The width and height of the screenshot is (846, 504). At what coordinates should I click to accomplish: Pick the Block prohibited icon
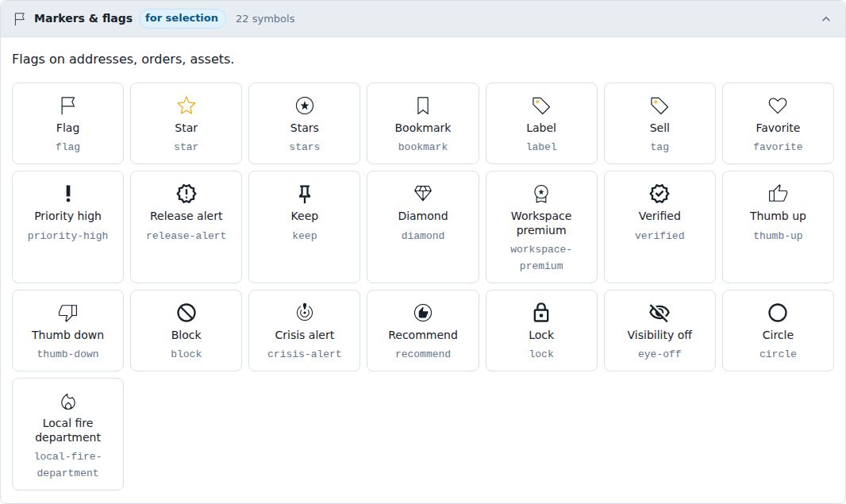[187, 313]
